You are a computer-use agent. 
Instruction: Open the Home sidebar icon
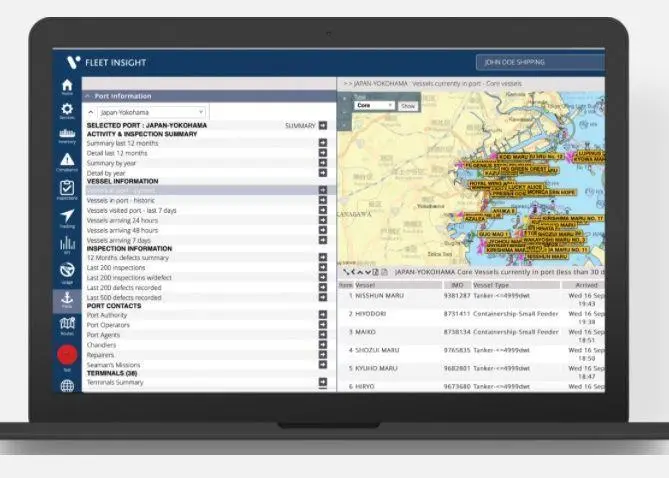click(x=67, y=87)
